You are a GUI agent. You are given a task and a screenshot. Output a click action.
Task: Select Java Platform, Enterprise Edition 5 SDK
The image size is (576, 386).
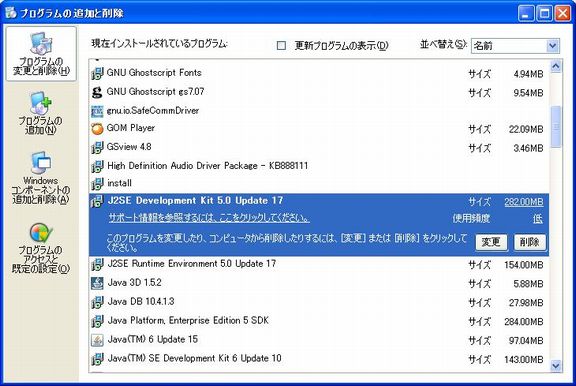[319, 321]
